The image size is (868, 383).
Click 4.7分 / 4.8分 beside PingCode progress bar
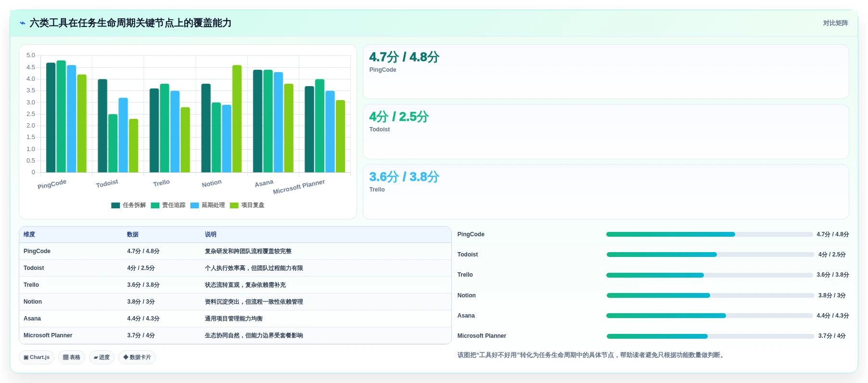tap(832, 234)
